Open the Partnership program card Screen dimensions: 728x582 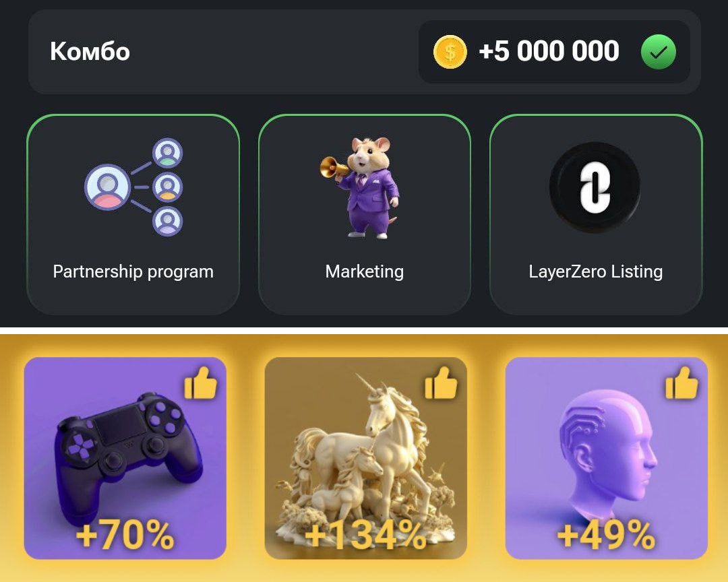click(133, 214)
